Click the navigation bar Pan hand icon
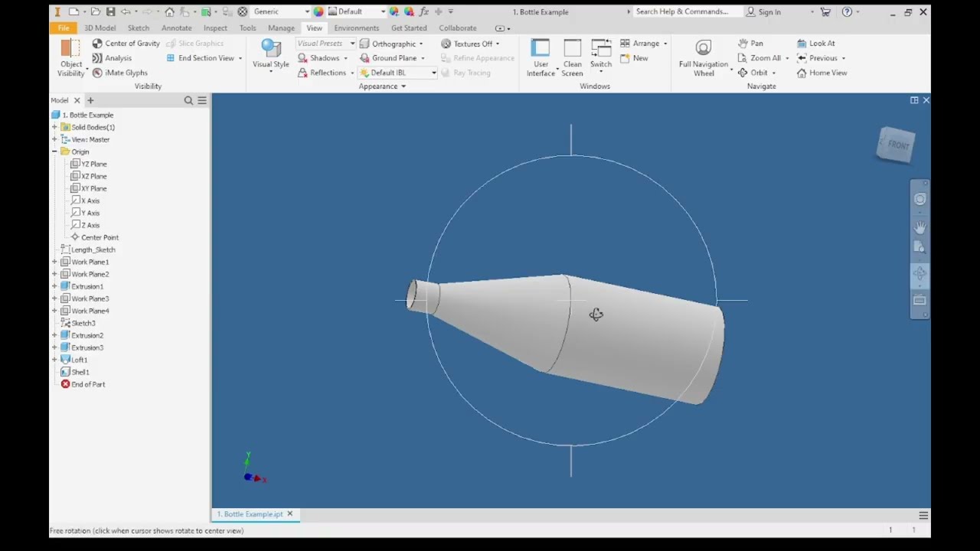This screenshot has width=980, height=551. pos(920,227)
